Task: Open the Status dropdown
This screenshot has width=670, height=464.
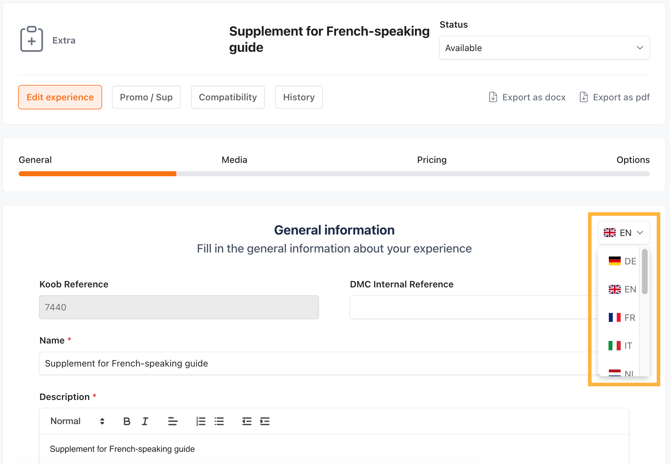Action: (x=543, y=48)
